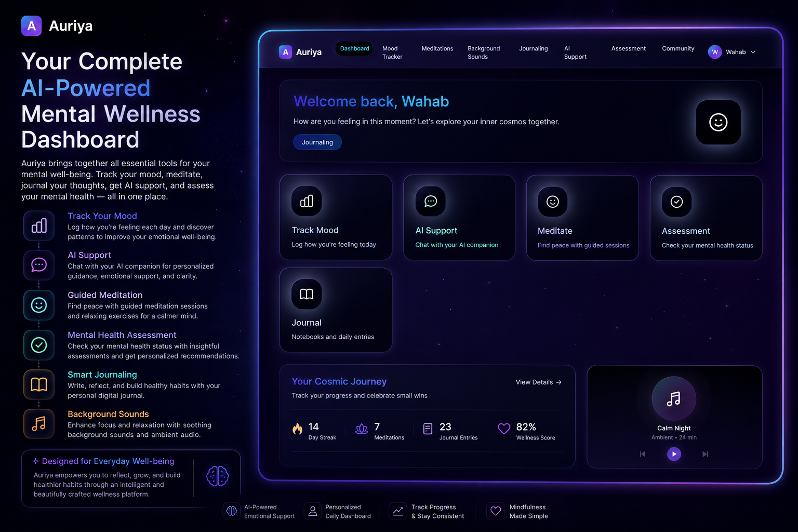The width and height of the screenshot is (798, 532).
Task: Click the 82% Wellness Score value
Action: 526,427
